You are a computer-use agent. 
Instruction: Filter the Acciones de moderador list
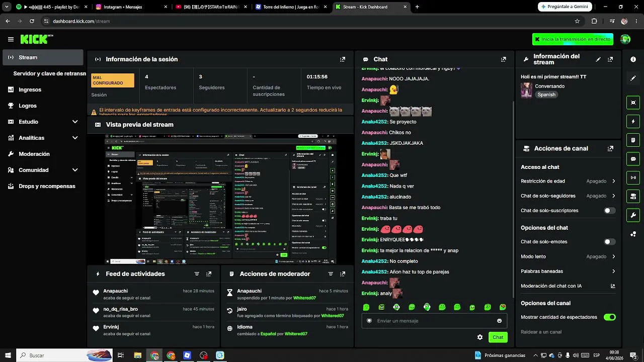pyautogui.click(x=331, y=274)
